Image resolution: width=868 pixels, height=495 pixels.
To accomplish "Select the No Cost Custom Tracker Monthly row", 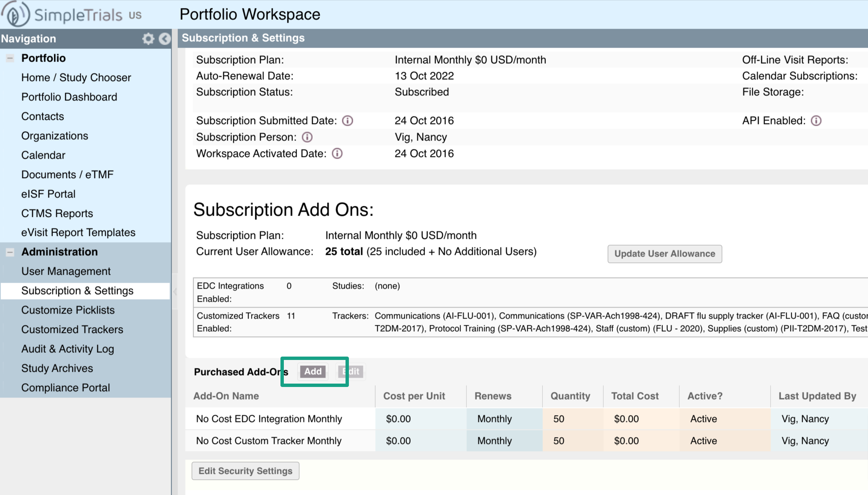I will click(527, 441).
